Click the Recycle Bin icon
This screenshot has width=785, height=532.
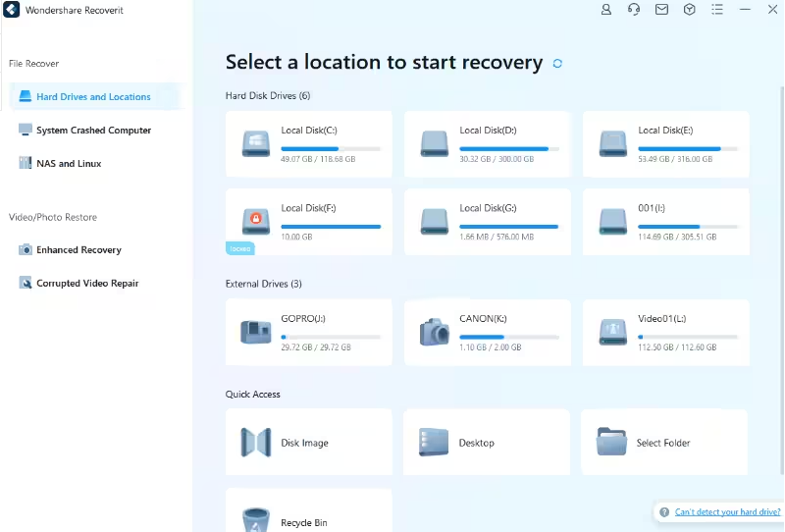256,519
